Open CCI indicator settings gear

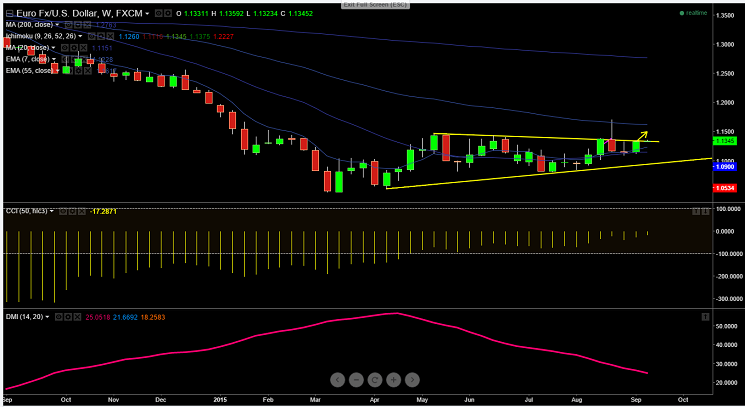pyautogui.click(x=72, y=211)
